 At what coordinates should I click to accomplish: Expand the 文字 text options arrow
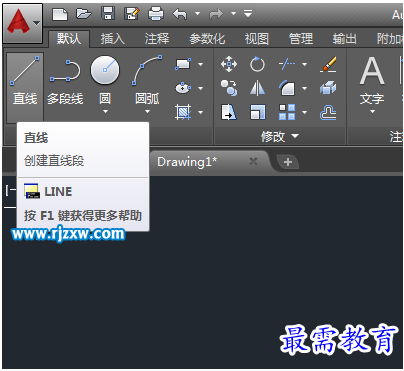[x=372, y=111]
